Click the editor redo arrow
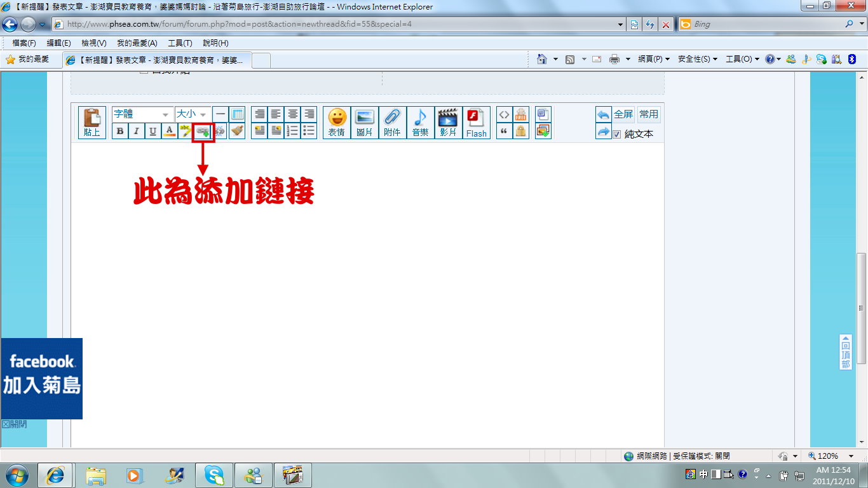This screenshot has height=488, width=868. (604, 132)
